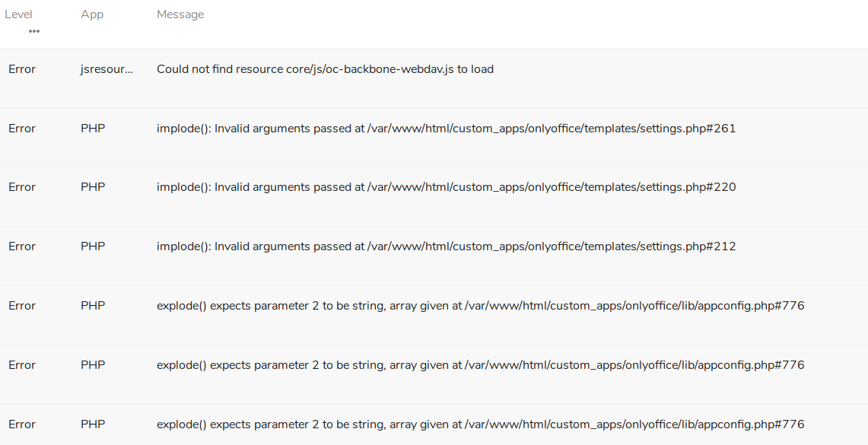Open the three-dots level filter menu
Image resolution: width=868 pixels, height=445 pixels.
click(x=33, y=31)
